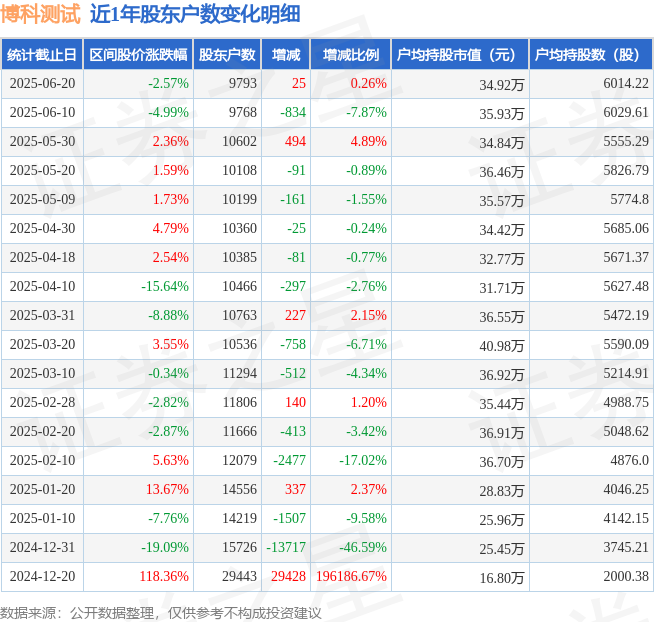Select the date cell 2024-12-31
This screenshot has height=622, width=654.
[x=43, y=547]
